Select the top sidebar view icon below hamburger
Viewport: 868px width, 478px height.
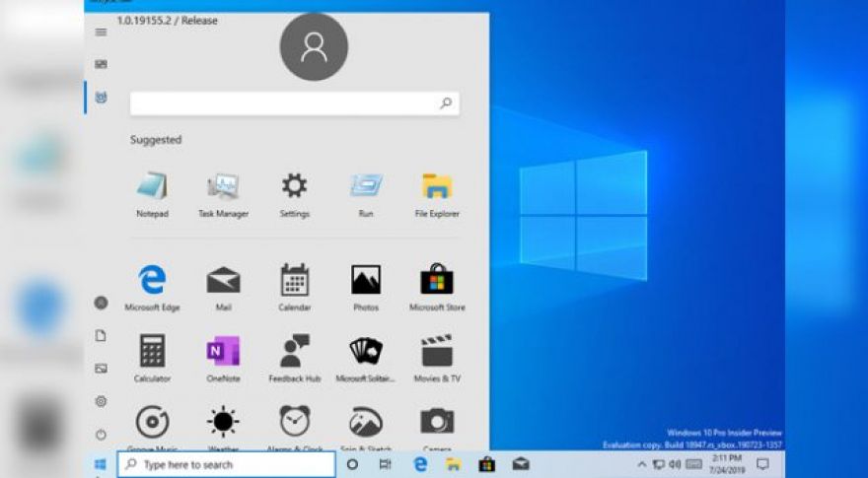pos(101,65)
